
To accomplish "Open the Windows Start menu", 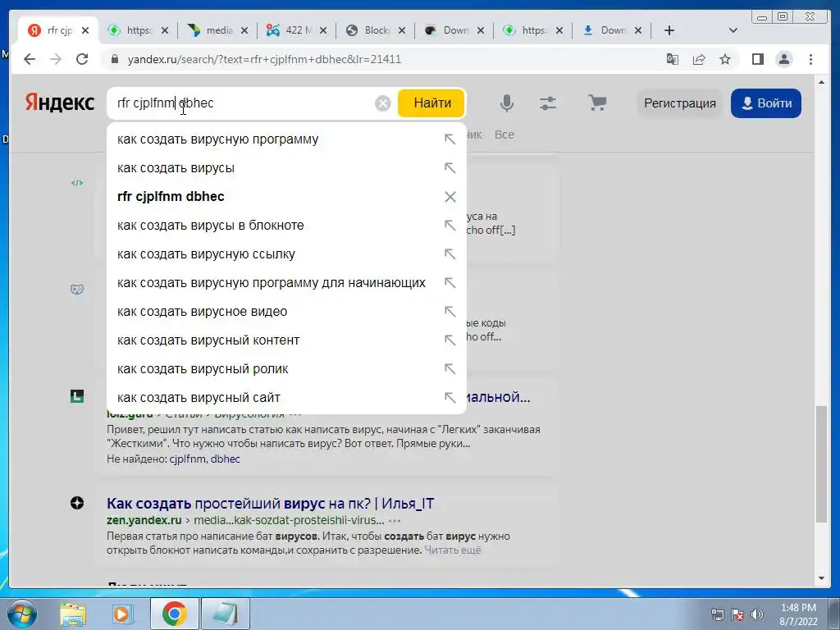I will click(x=21, y=614).
